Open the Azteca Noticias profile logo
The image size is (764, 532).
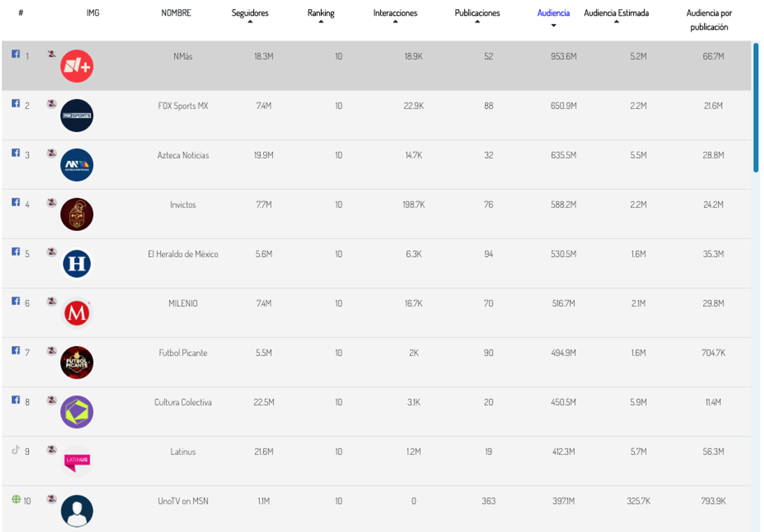point(77,165)
